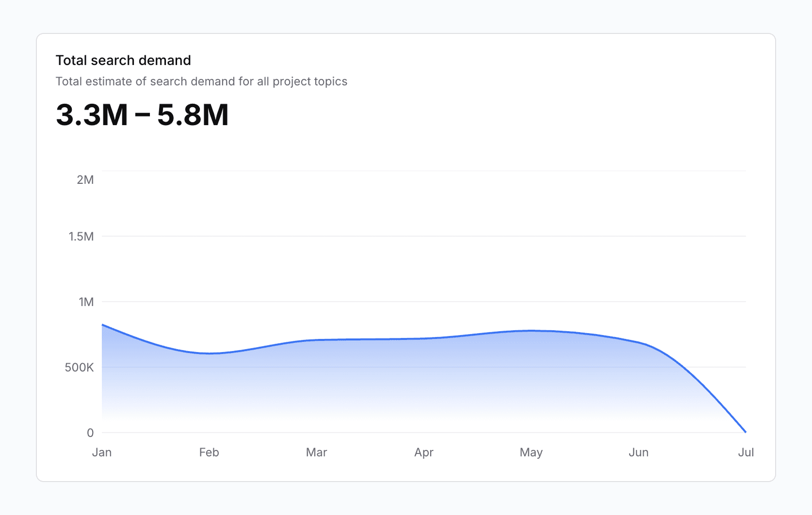Click the Jul axis label
This screenshot has width=812, height=515.
pyautogui.click(x=746, y=452)
